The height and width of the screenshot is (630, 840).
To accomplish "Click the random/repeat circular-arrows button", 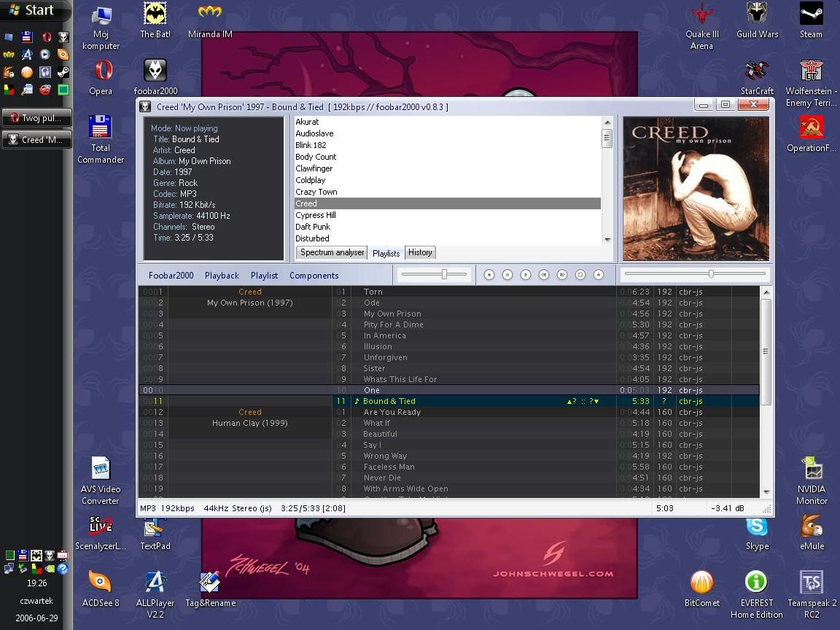I will pos(580,275).
